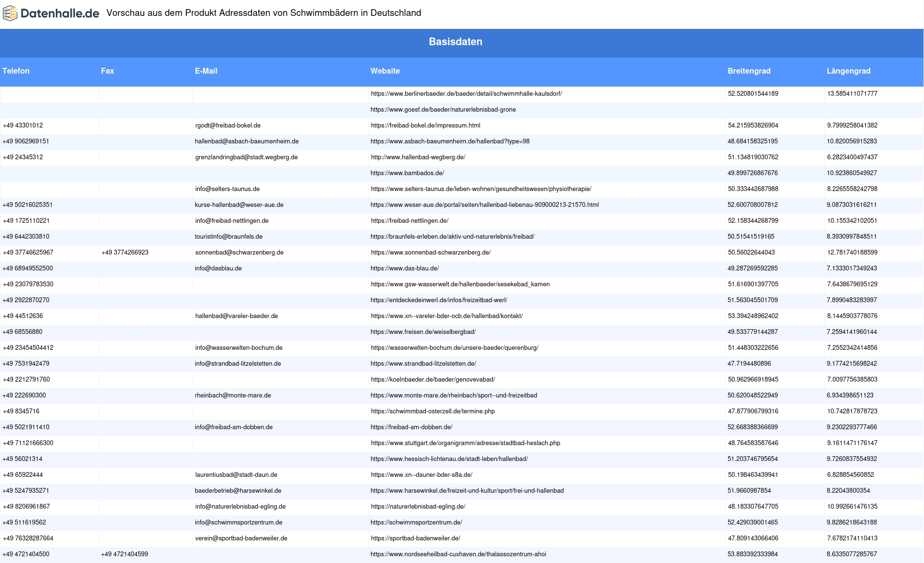Screen dimensions: 924x563
Task: Click the Basisdaten section heading
Action: click(x=456, y=42)
